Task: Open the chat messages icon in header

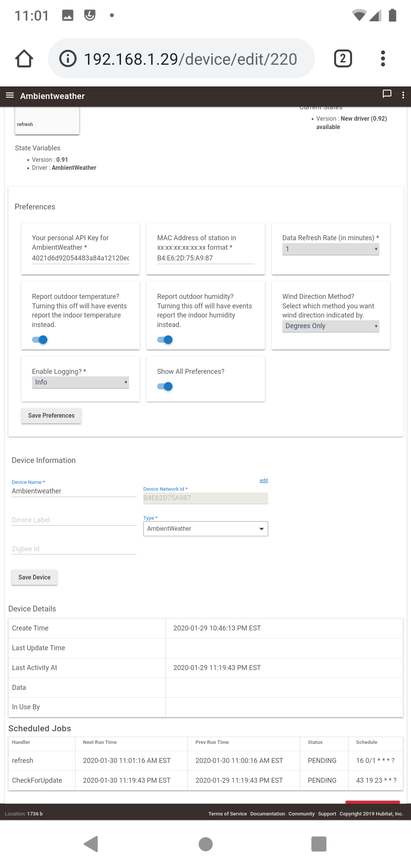Action: tap(387, 94)
